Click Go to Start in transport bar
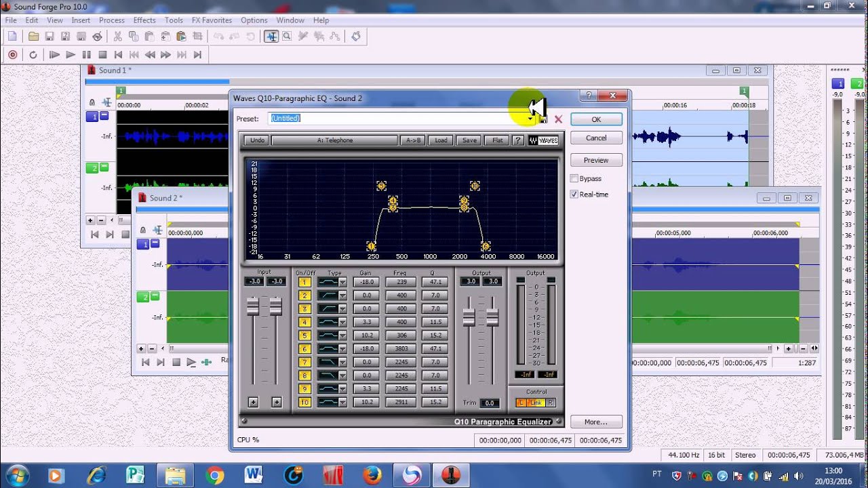Viewport: 868px width, 488px height. pyautogui.click(x=118, y=55)
